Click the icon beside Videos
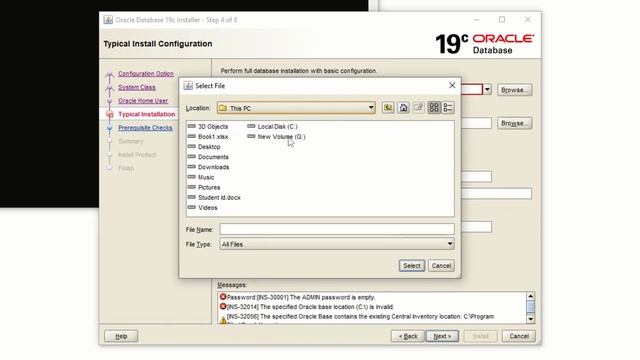The width and height of the screenshot is (640, 360). click(191, 207)
